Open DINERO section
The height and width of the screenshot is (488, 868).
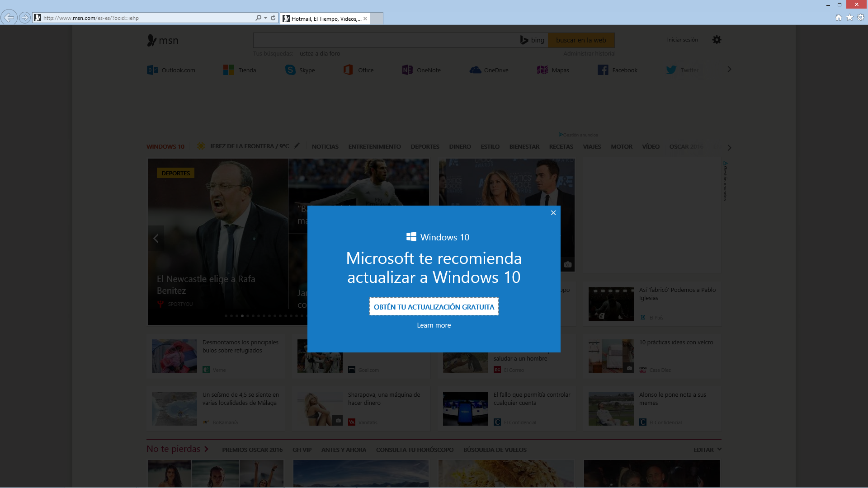click(460, 146)
